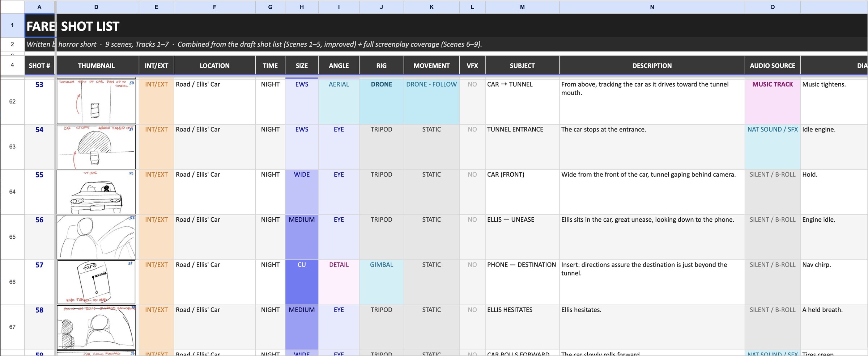Click the VFX header cell

pyautogui.click(x=472, y=66)
